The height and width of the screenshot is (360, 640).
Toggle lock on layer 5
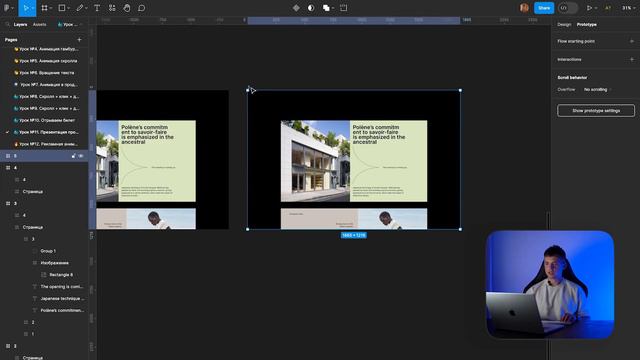[73, 156]
